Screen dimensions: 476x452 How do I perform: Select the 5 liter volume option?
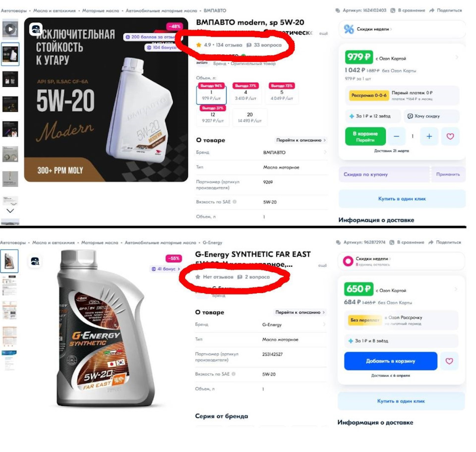(x=281, y=95)
